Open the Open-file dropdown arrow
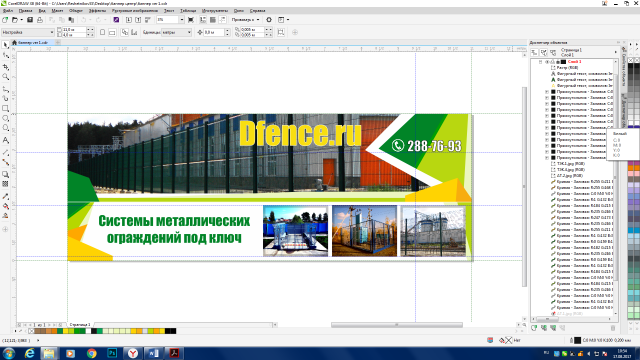640x360 pixels. [21, 20]
